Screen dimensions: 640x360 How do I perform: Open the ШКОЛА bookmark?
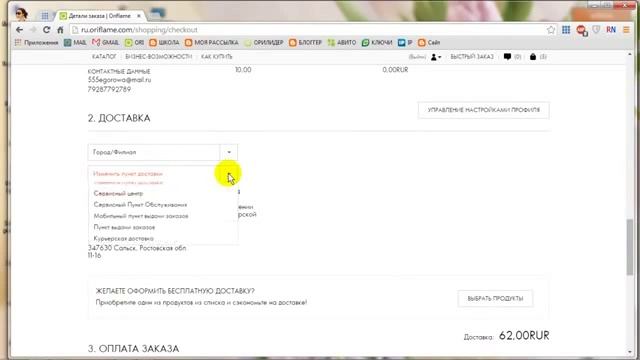click(164, 42)
